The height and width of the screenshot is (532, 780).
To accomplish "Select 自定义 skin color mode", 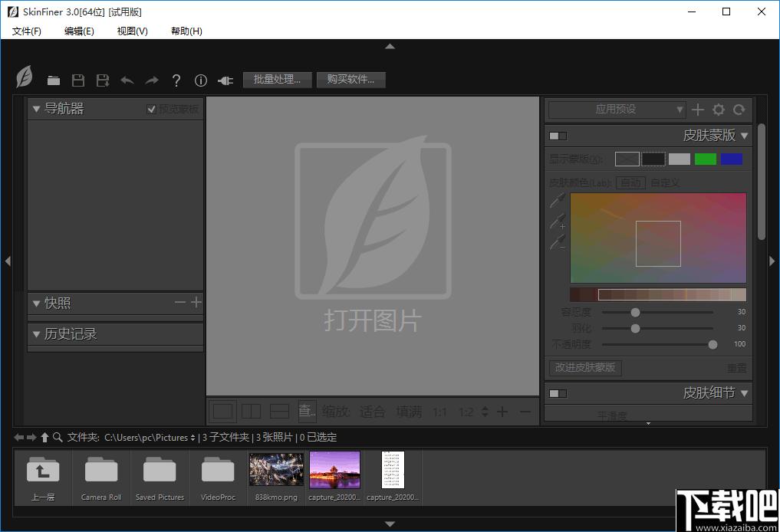I will [x=665, y=182].
